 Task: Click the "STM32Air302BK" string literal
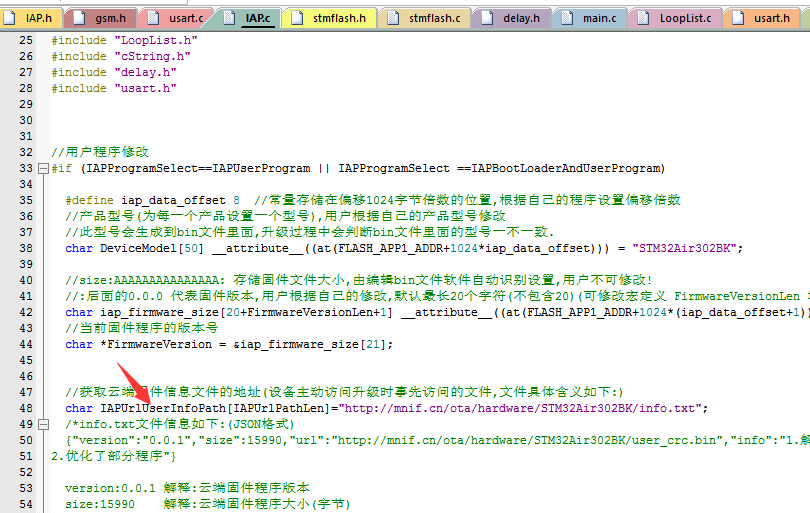point(684,248)
